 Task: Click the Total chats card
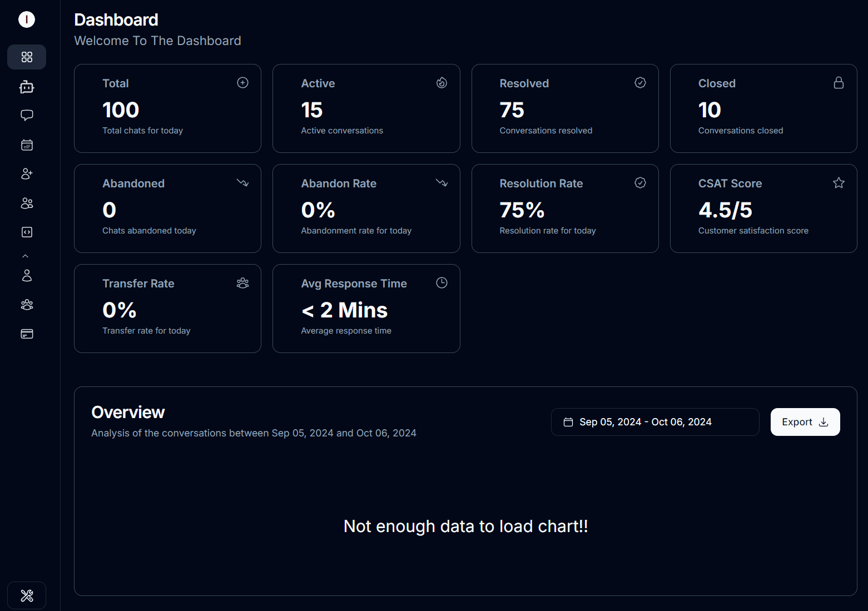[167, 108]
